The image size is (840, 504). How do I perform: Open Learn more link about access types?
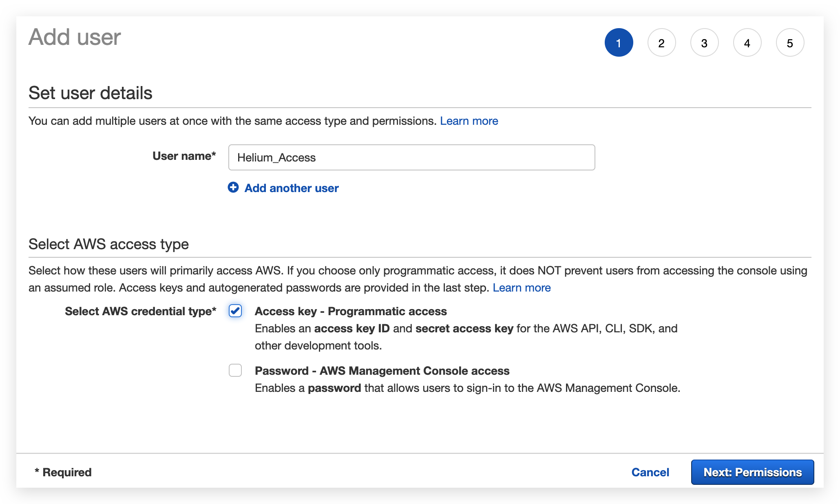click(522, 288)
